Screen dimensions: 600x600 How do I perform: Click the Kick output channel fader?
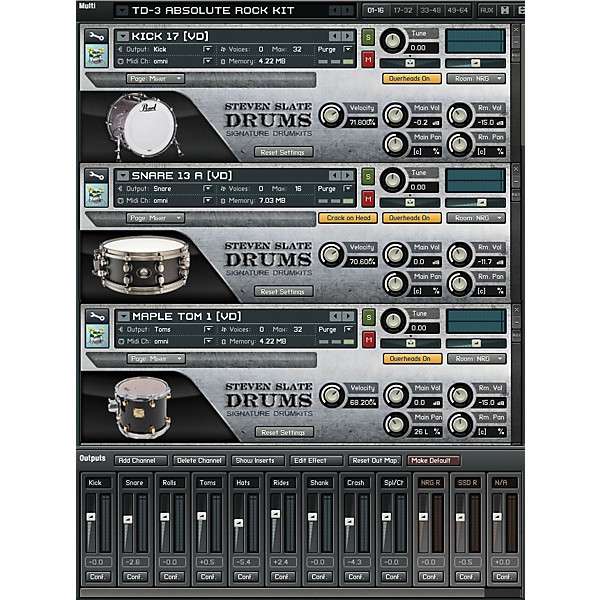(x=91, y=517)
